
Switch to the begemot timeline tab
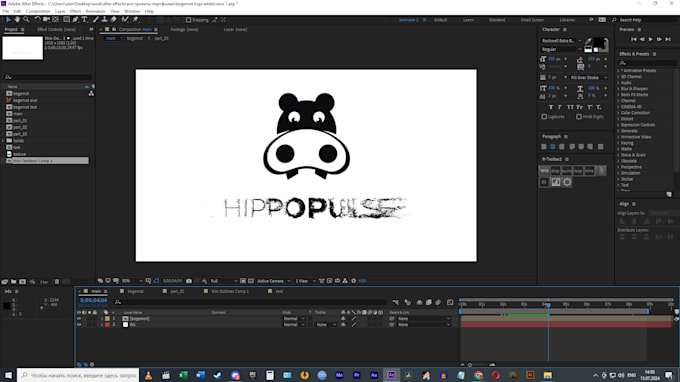(135, 291)
